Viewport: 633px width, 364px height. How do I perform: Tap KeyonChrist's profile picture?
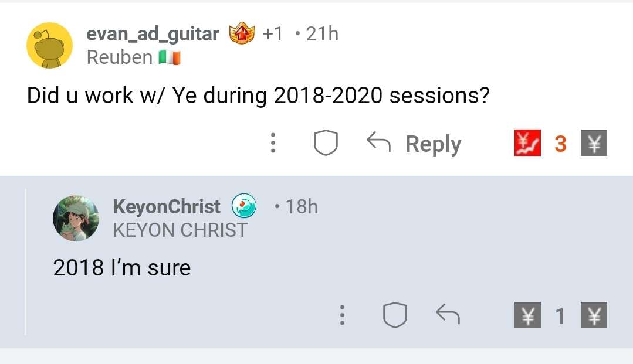pos(76,218)
